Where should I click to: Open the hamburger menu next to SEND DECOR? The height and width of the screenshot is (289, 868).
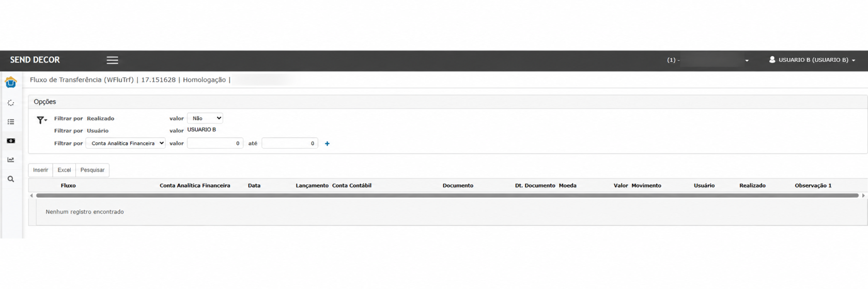coord(112,60)
